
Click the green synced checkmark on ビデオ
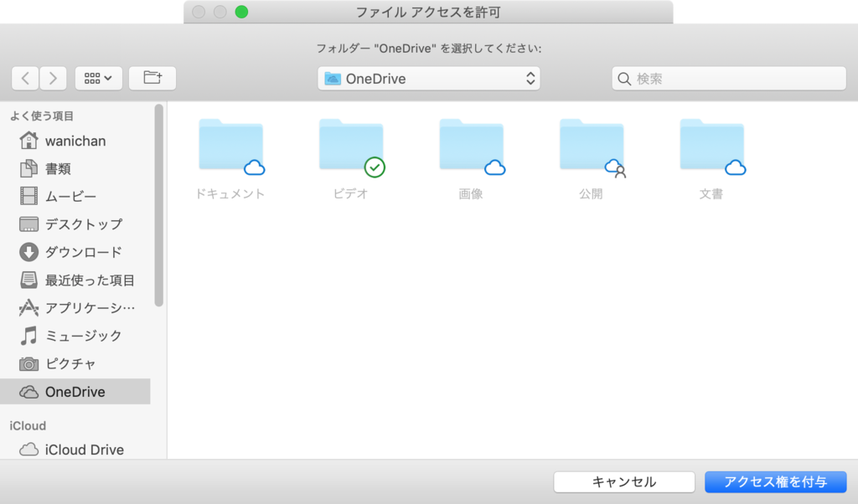pyautogui.click(x=375, y=167)
